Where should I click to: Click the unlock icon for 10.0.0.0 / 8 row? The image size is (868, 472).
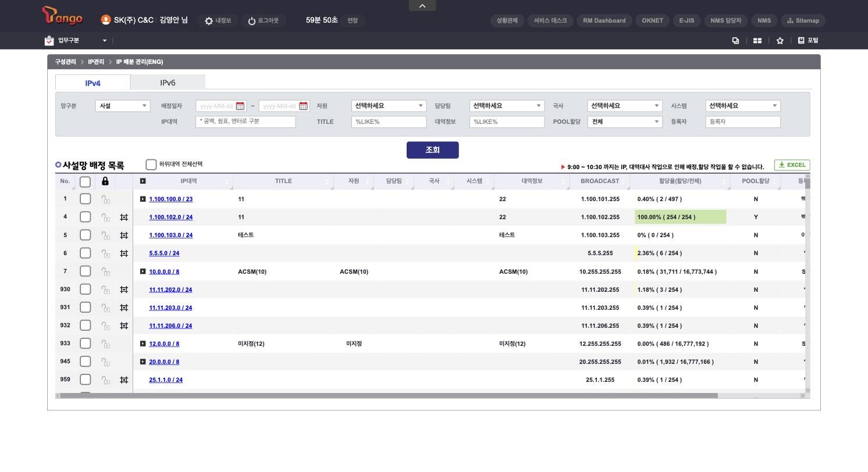point(105,271)
